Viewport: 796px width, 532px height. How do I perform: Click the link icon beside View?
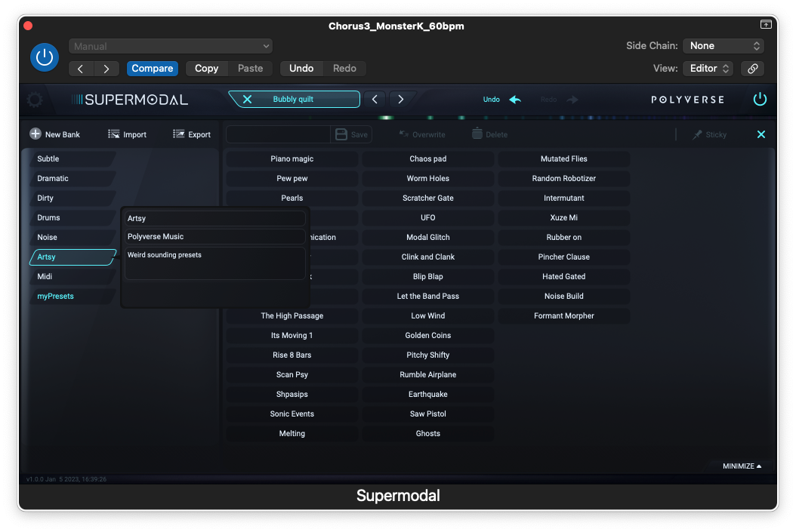pos(752,69)
